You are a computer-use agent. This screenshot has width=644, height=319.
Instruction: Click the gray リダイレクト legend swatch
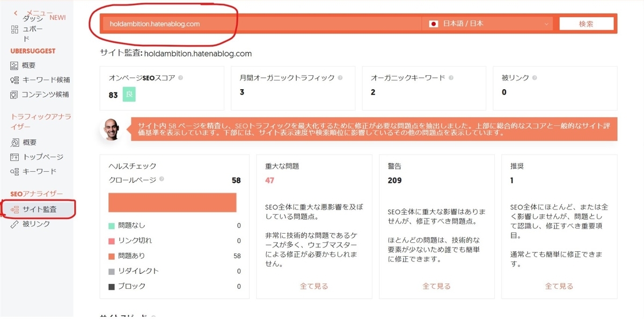click(112, 271)
